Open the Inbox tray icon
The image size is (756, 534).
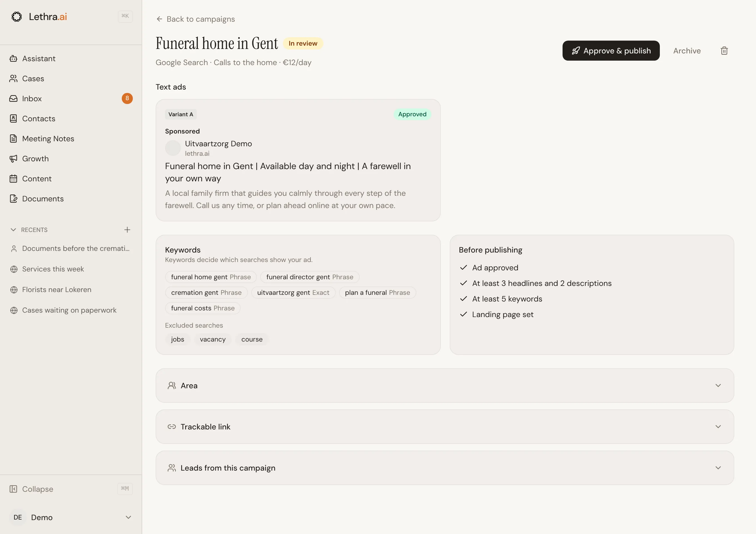pos(13,98)
